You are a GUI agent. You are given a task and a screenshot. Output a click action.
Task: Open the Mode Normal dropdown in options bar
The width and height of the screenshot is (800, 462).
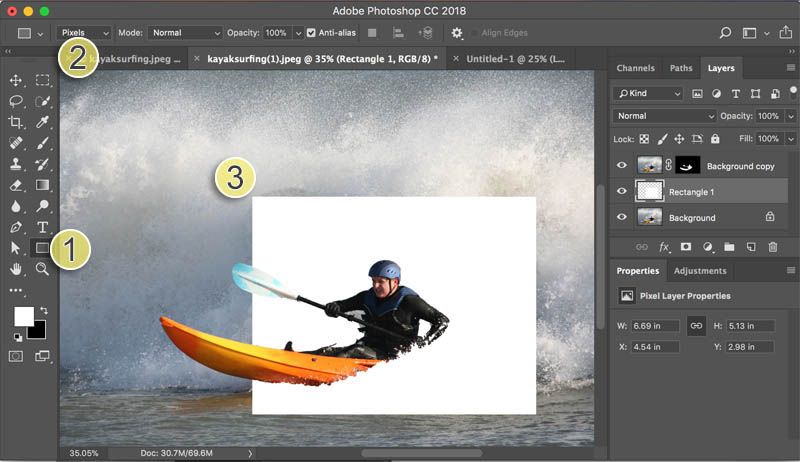[185, 33]
